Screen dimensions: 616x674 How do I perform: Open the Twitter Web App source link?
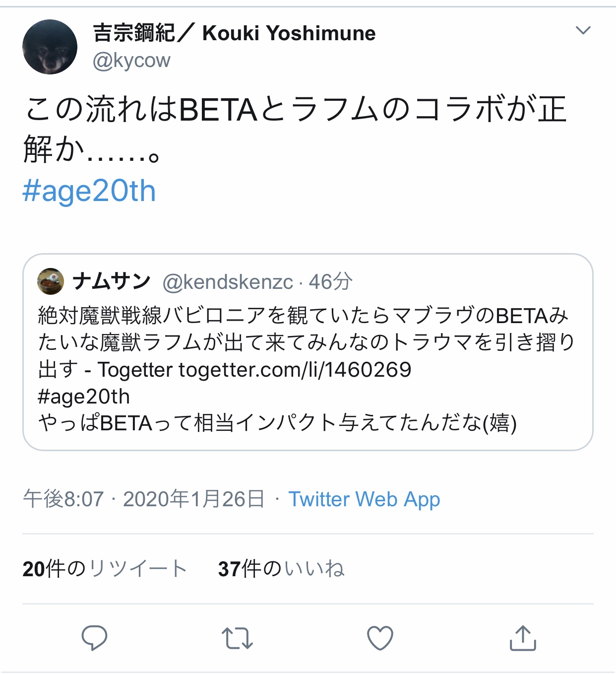point(364,499)
